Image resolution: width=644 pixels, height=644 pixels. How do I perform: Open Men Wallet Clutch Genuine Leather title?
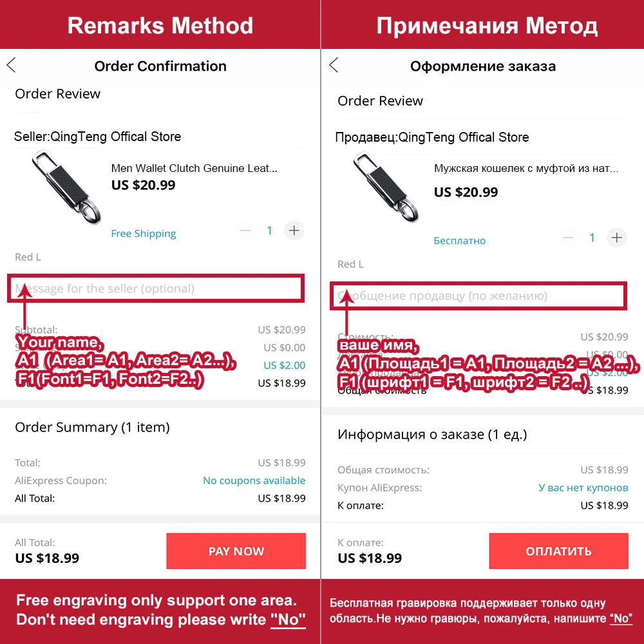click(x=194, y=168)
